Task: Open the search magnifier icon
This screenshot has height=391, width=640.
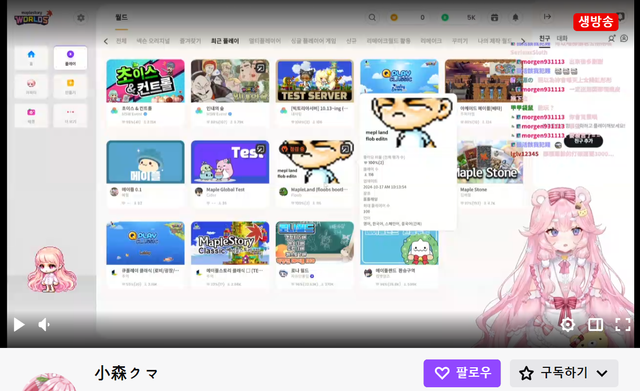Action: point(372,18)
